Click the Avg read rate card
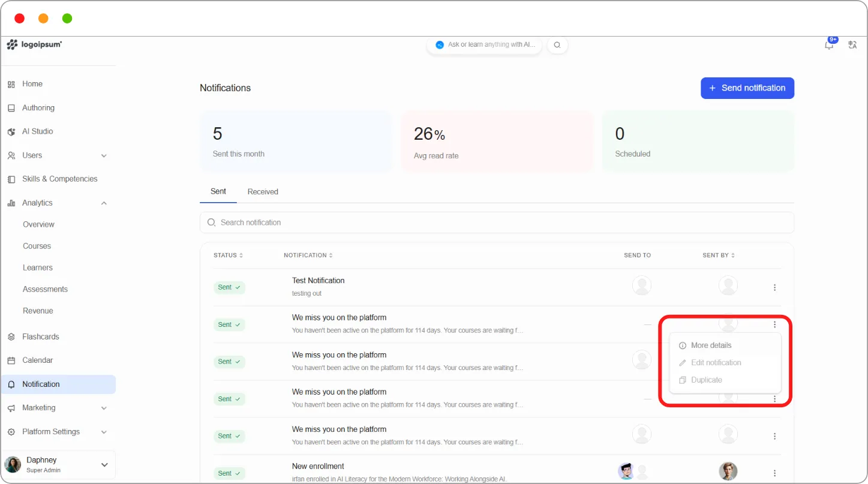868x484 pixels. click(497, 142)
